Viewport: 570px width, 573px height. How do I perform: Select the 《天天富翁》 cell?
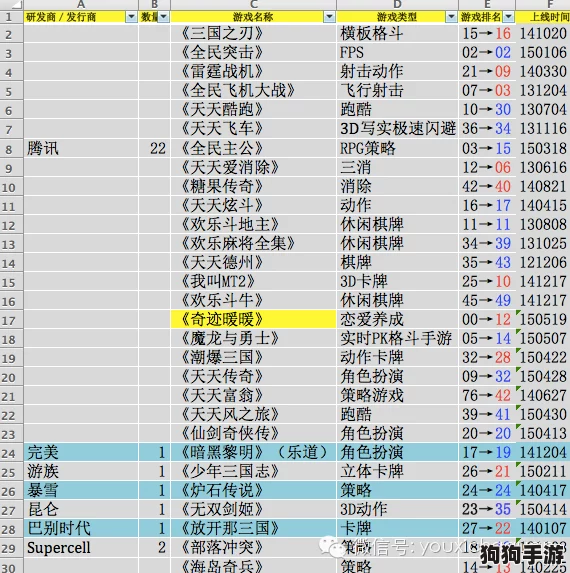[254, 396]
